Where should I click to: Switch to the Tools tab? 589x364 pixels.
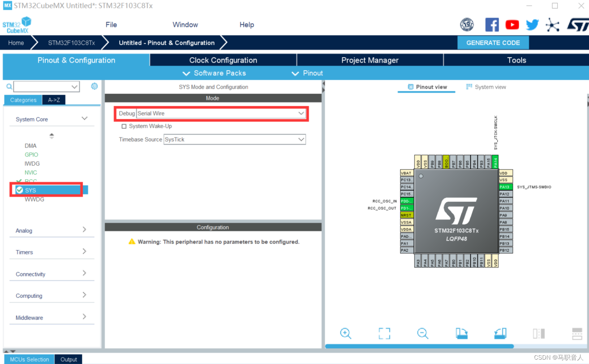tap(516, 60)
